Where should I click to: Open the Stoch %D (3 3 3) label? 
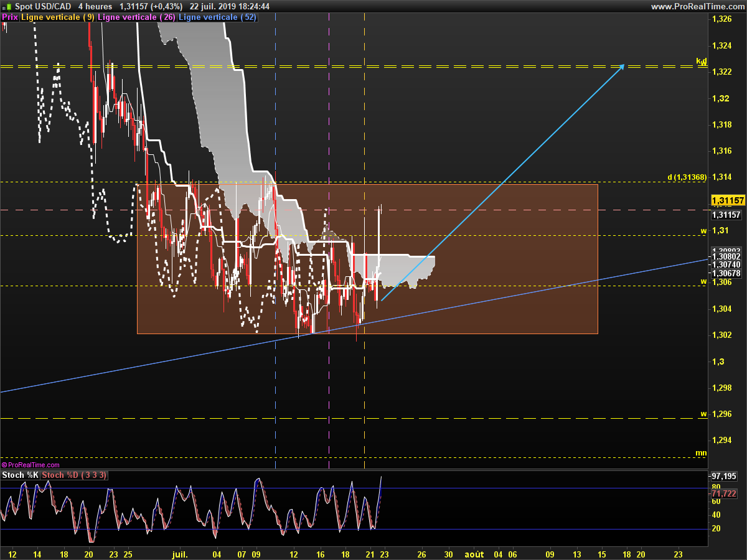point(74,475)
